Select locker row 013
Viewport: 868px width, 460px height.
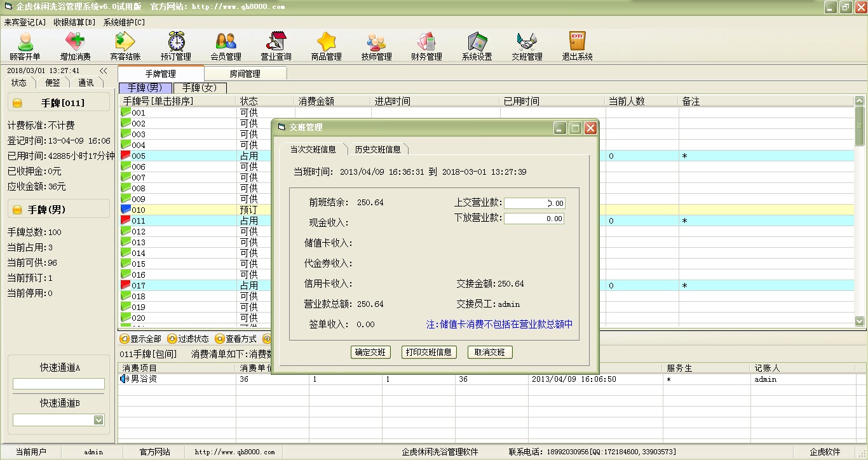point(486,242)
